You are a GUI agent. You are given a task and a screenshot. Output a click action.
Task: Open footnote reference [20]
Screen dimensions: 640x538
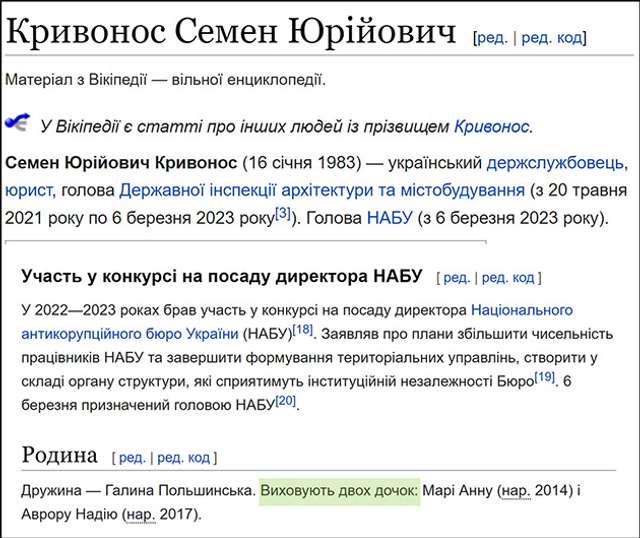286,401
